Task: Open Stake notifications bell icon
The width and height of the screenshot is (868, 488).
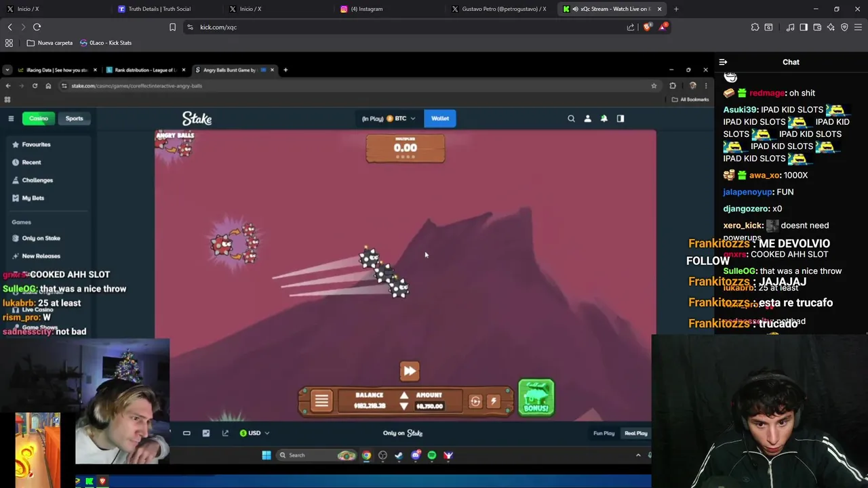Action: [604, 119]
